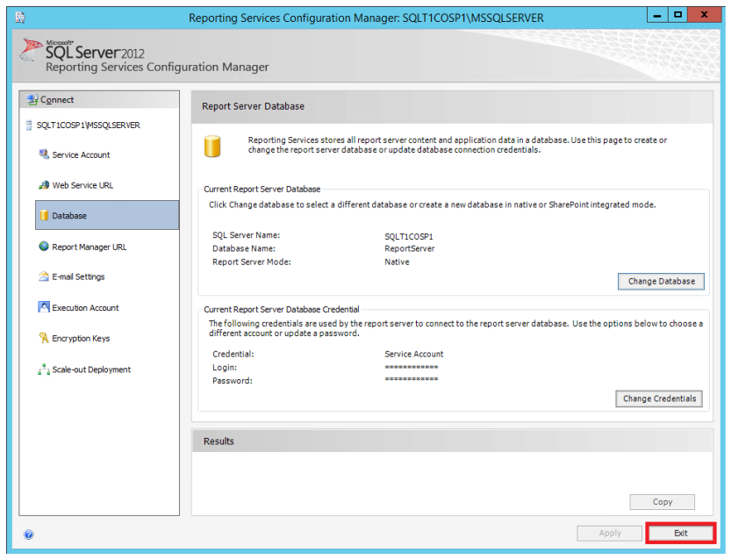This screenshot has width=731, height=560.
Task: Click the Change Credentials button
Action: click(659, 398)
